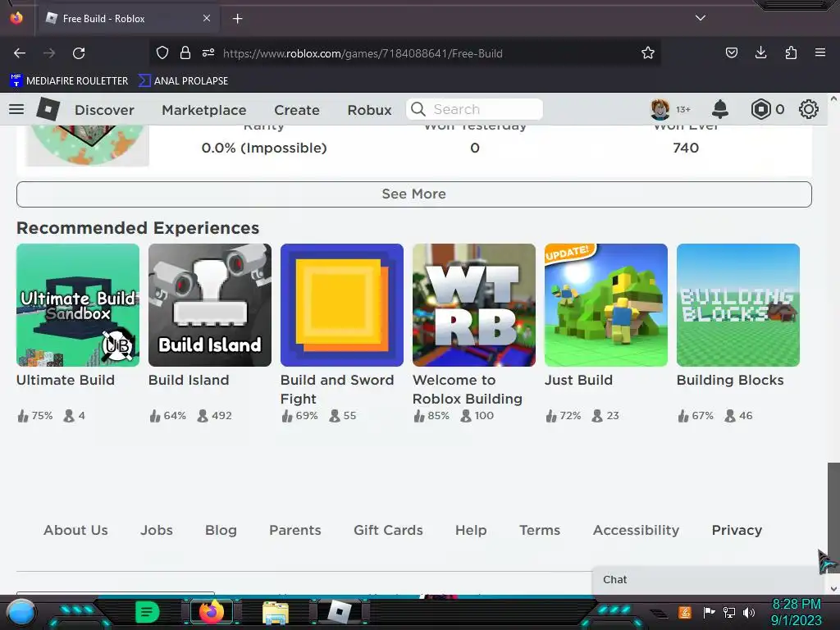
Task: Open the Robux balance icon
Action: pos(760,109)
